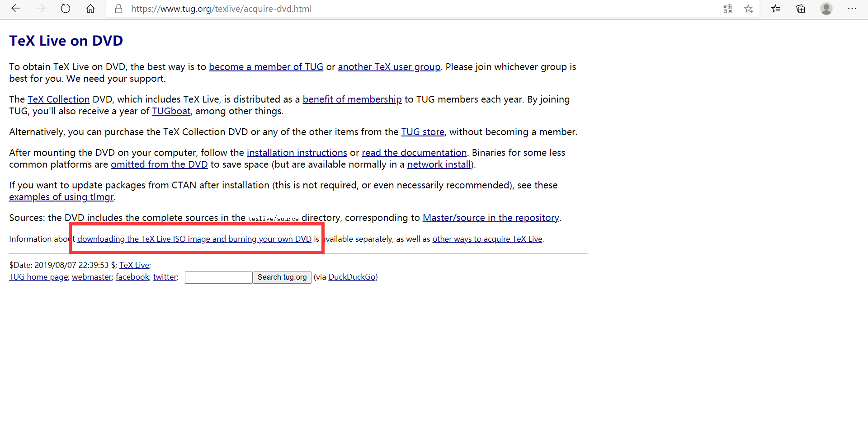The width and height of the screenshot is (868, 445).
Task: Open 'omitted from the DVD' link
Action: click(x=159, y=164)
